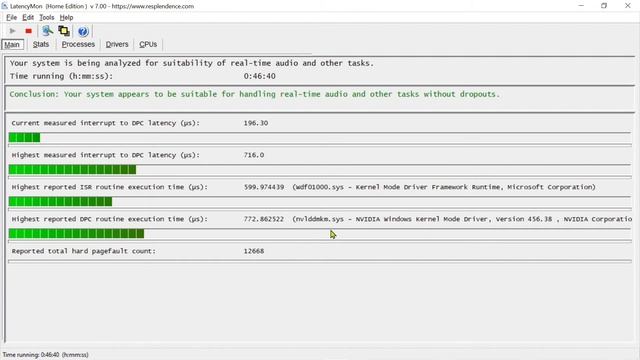Click 'Highest reported ISR routine execution time' label
This screenshot has height=360, width=640.
click(110, 187)
